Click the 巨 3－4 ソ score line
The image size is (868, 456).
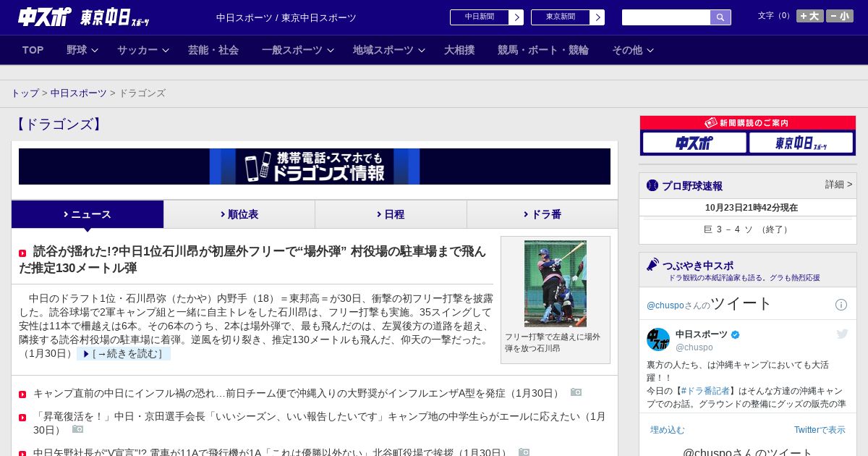747,229
